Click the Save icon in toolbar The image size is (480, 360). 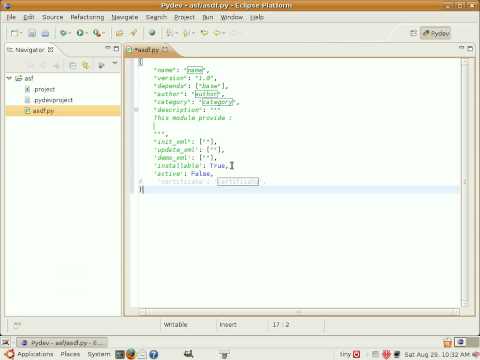[32, 33]
